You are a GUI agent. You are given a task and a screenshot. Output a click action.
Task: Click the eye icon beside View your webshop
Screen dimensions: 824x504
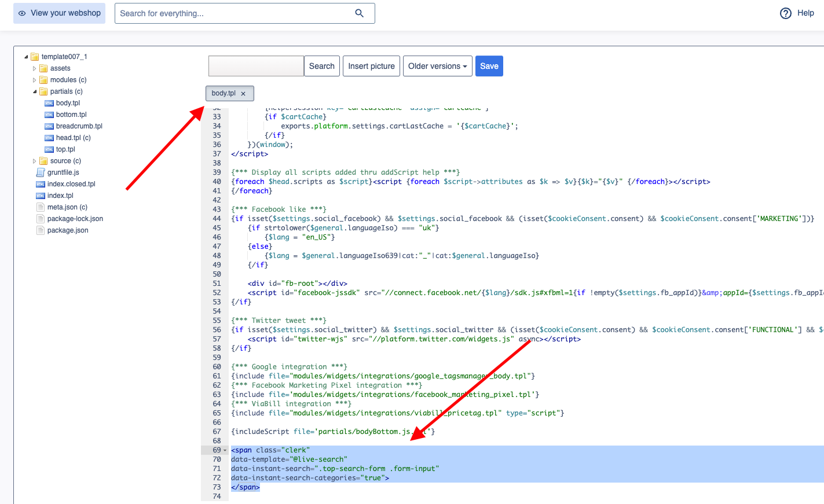tap(22, 13)
